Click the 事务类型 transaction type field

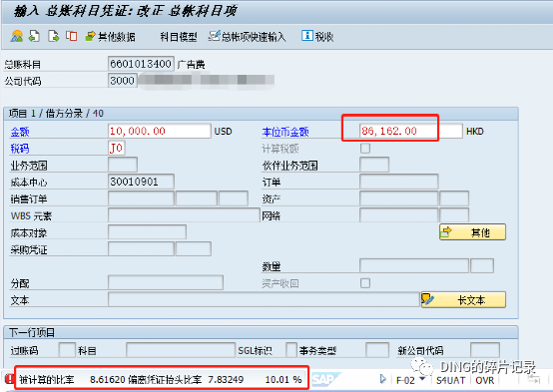pos(377,350)
